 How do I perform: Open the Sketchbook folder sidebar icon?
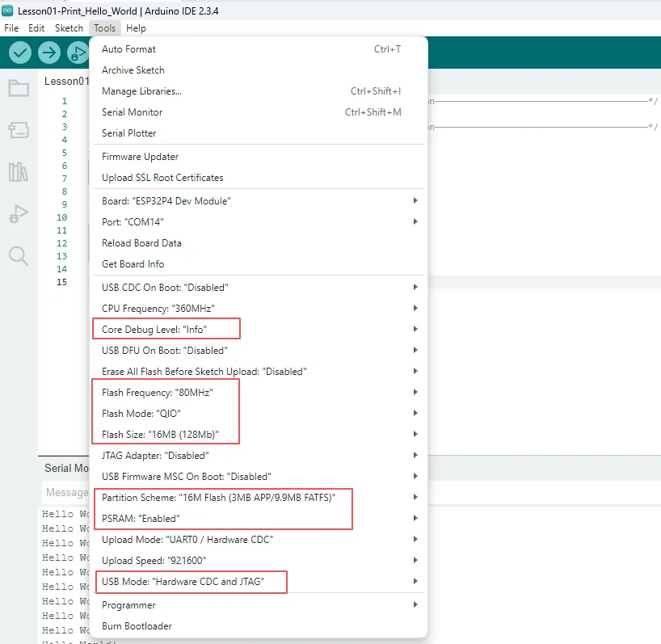pos(19,88)
